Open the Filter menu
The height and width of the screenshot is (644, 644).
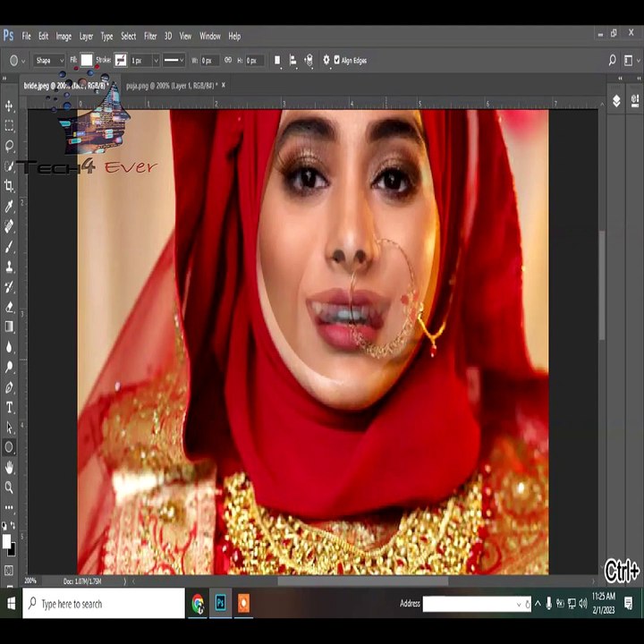click(x=150, y=36)
